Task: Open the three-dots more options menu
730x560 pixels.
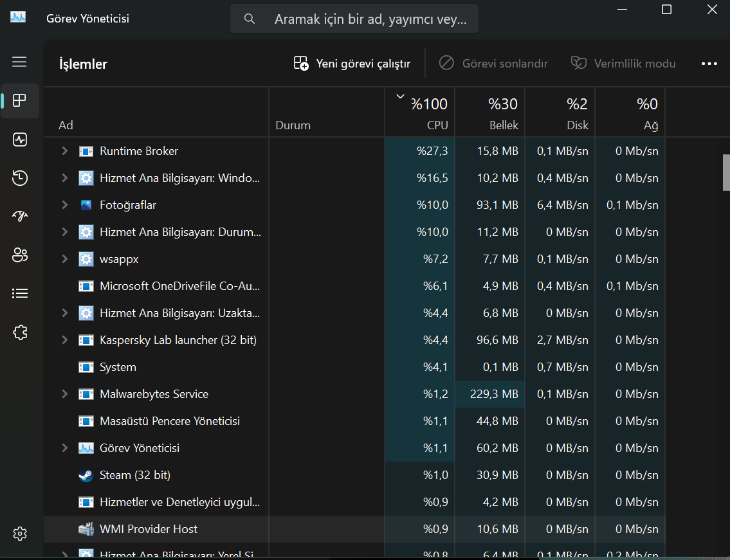Action: (709, 64)
